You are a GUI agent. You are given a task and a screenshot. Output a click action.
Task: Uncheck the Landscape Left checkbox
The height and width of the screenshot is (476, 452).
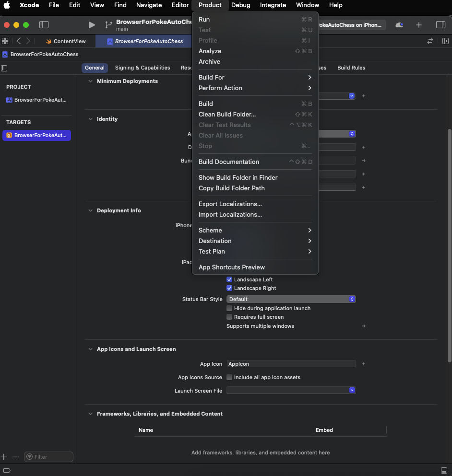click(229, 279)
